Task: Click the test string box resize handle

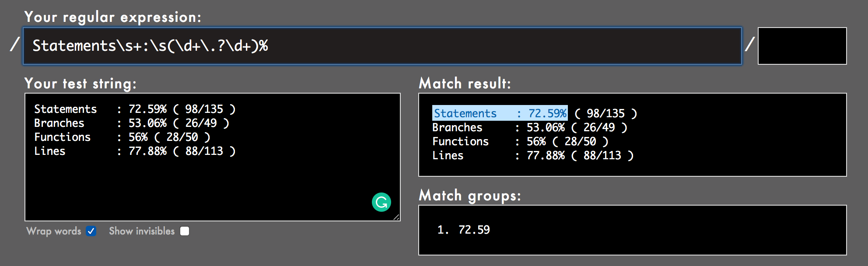Action: pyautogui.click(x=396, y=217)
